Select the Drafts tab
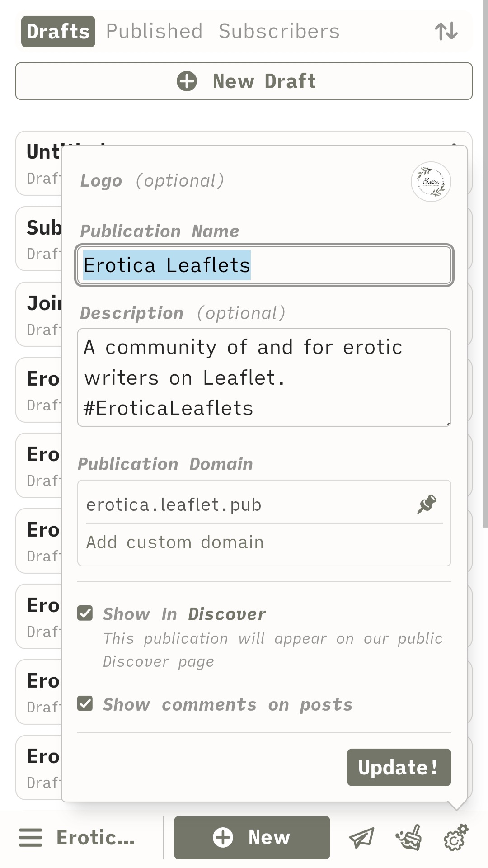The width and height of the screenshot is (488, 868). [58, 31]
